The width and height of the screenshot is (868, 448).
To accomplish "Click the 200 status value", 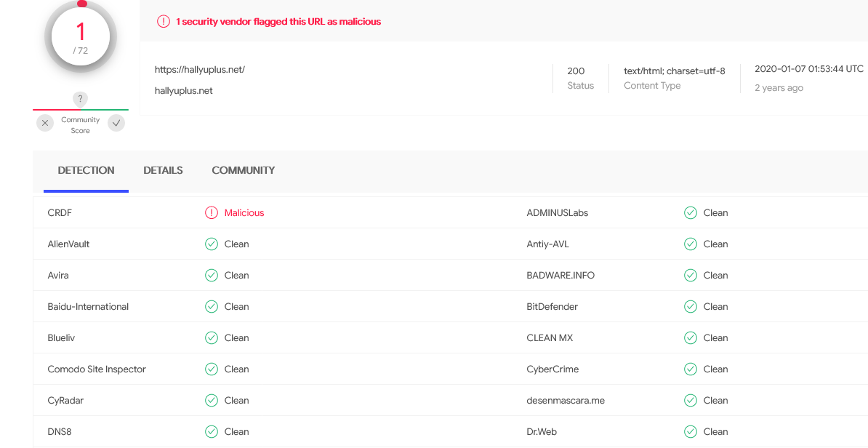I will click(x=576, y=71).
